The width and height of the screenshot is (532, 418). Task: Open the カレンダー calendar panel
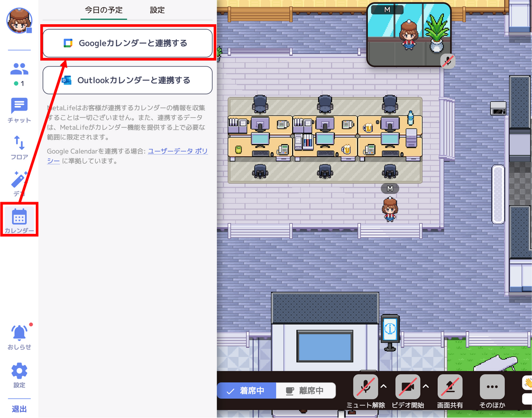[x=19, y=219]
